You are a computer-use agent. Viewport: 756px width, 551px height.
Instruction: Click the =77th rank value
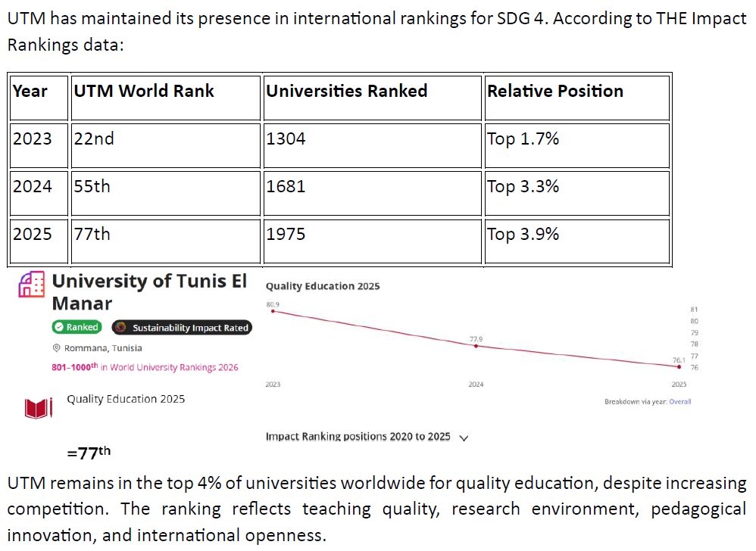pos(89,453)
